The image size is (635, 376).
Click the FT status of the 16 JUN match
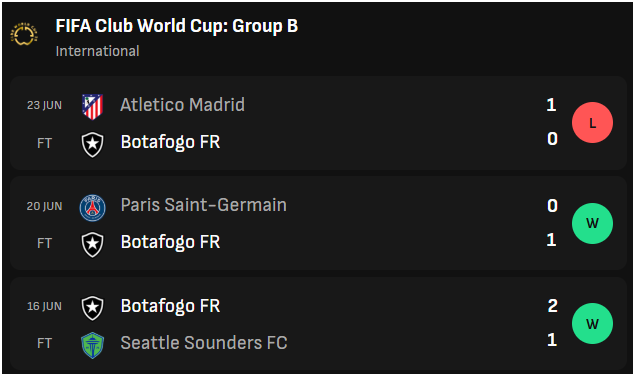point(45,343)
